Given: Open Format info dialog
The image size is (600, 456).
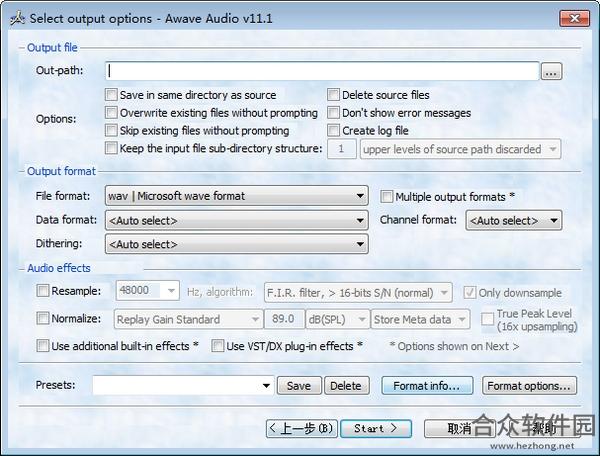Looking at the screenshot, I should (x=427, y=386).
